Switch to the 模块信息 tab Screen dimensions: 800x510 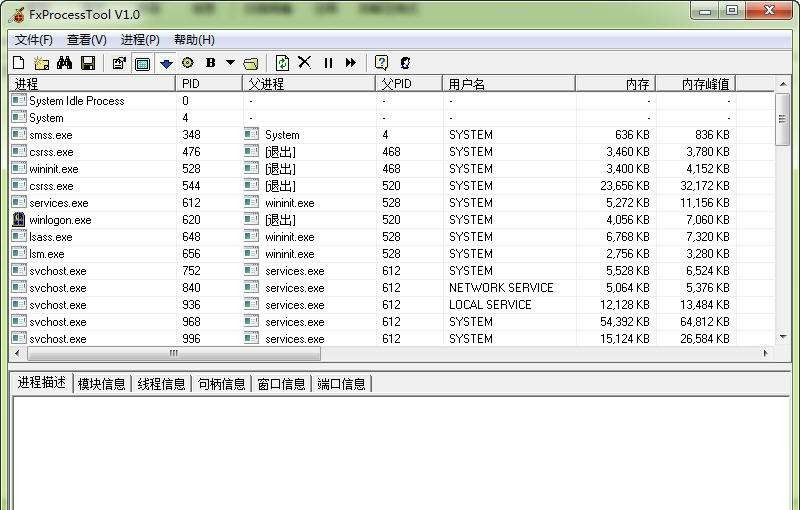coord(102,384)
